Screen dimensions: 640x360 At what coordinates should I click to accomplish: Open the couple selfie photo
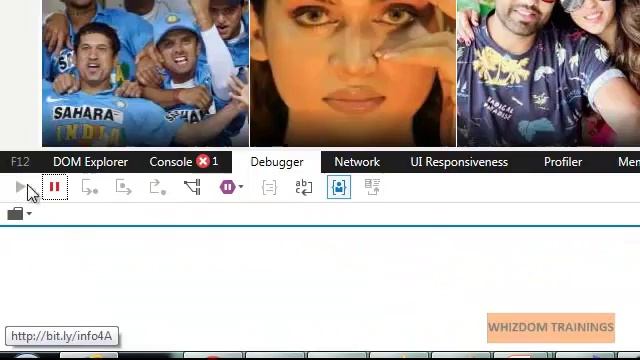click(x=549, y=73)
